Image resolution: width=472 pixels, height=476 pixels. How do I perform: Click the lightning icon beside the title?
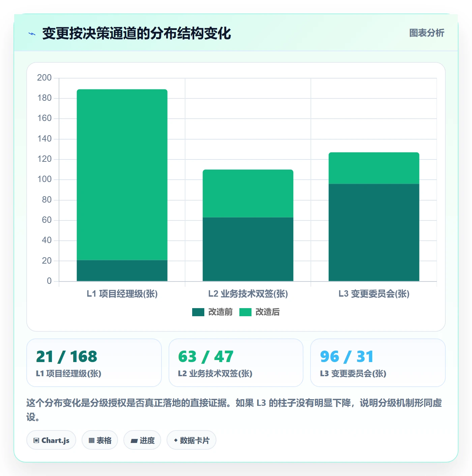point(32,34)
